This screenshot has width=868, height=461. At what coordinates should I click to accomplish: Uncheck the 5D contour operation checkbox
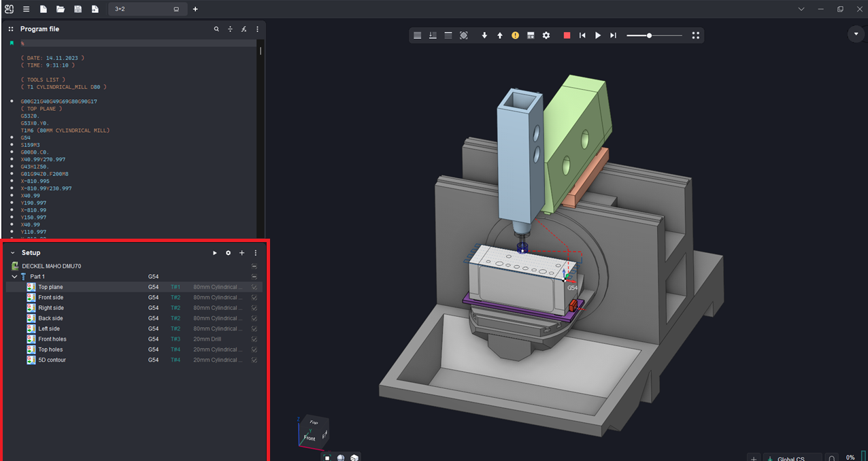point(254,360)
